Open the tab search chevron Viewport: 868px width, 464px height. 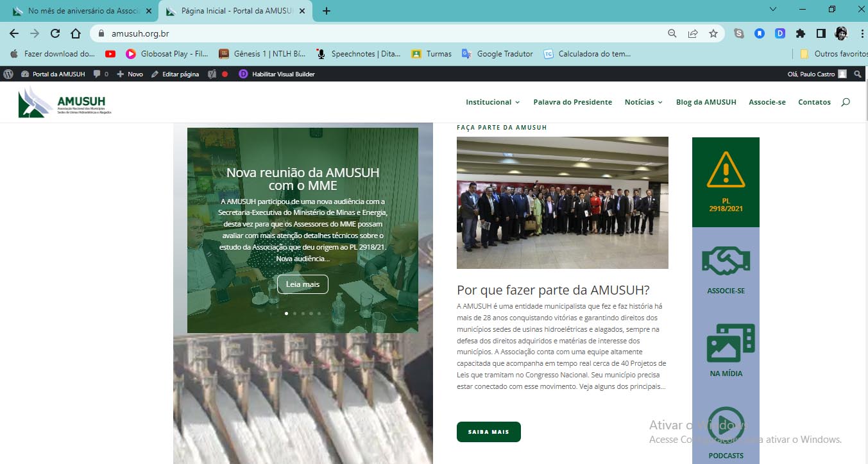click(x=772, y=9)
